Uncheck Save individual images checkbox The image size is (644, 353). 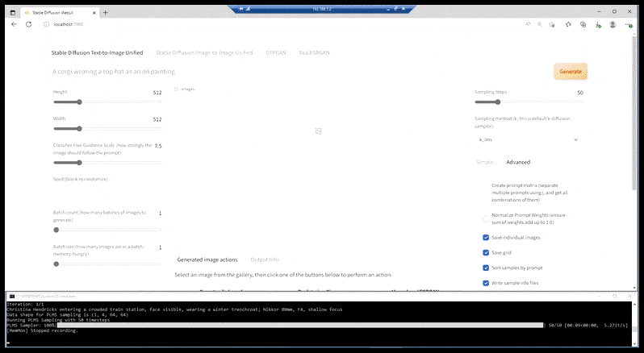pos(486,238)
